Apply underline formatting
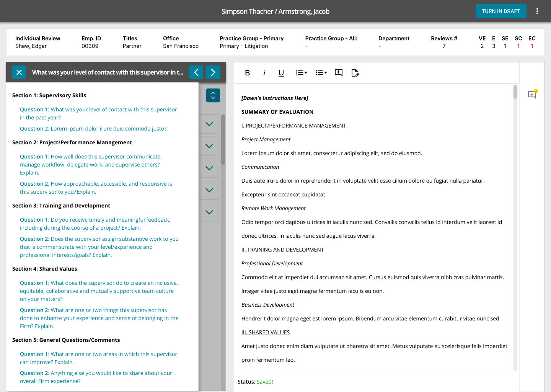The width and height of the screenshot is (551, 392). coord(281,73)
